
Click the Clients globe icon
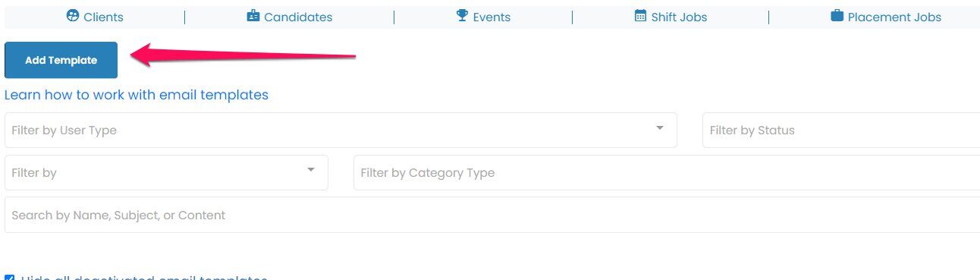coord(73,15)
